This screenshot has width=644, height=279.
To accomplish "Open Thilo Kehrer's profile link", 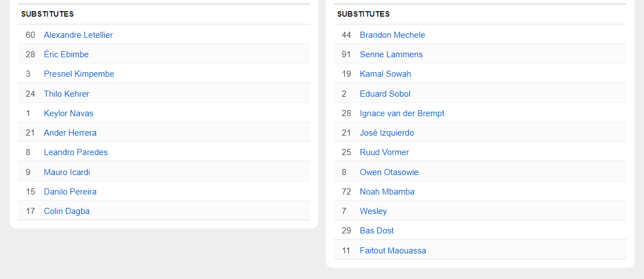I will tap(66, 94).
